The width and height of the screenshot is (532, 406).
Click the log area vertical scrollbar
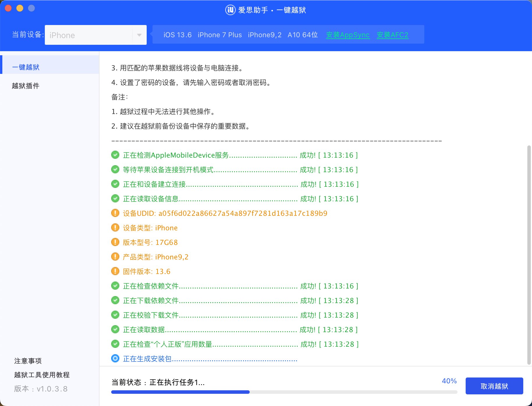(x=529, y=255)
